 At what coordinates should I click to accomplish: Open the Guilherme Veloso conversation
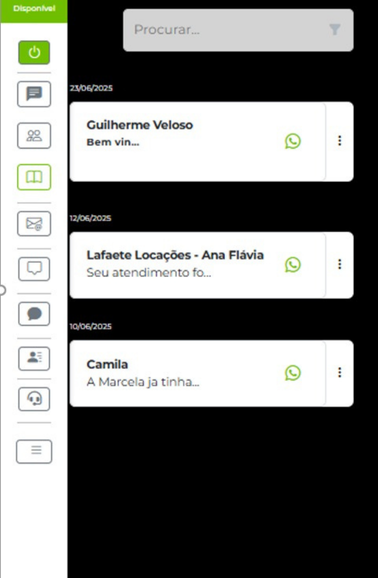[198, 142]
